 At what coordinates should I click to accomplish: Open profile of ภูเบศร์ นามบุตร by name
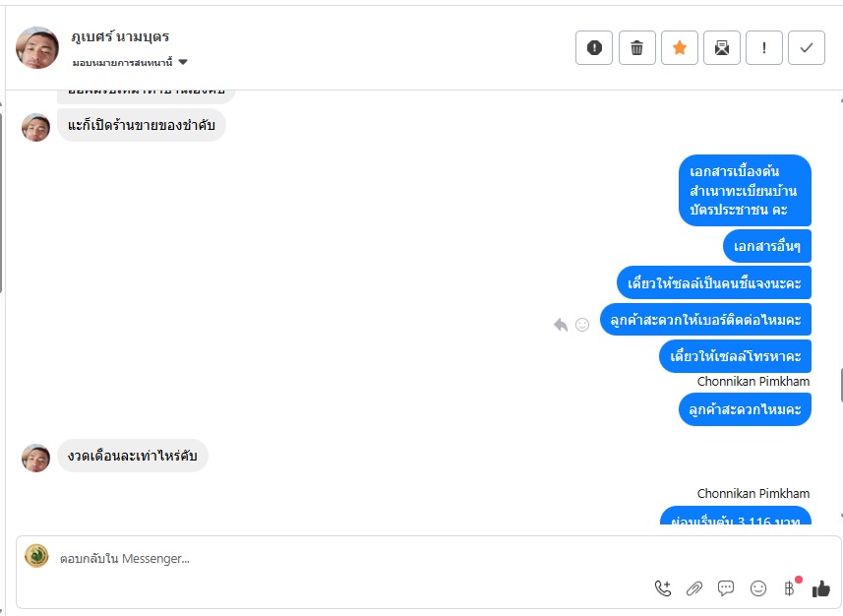120,36
